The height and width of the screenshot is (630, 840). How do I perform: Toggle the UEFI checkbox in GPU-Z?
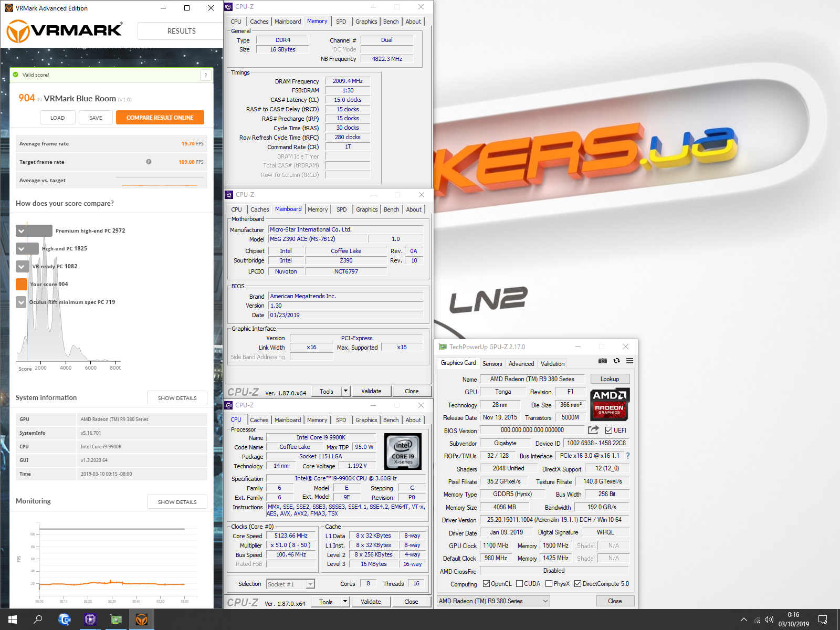coord(608,430)
